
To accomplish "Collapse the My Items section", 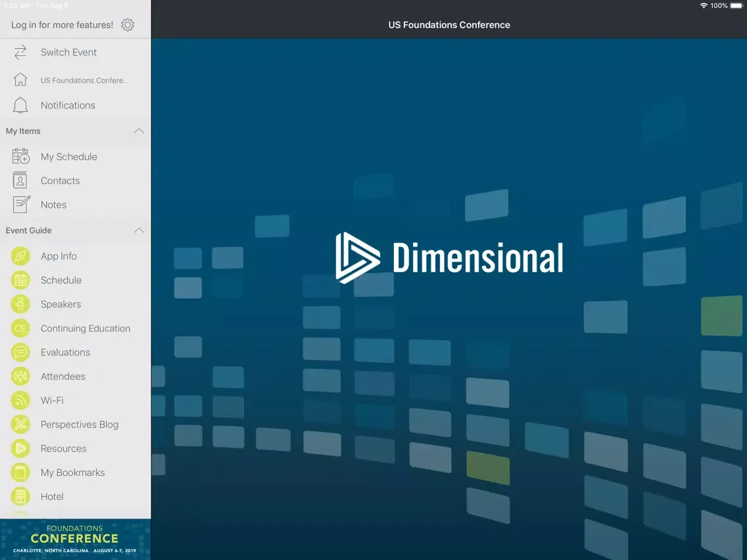I will [x=139, y=131].
